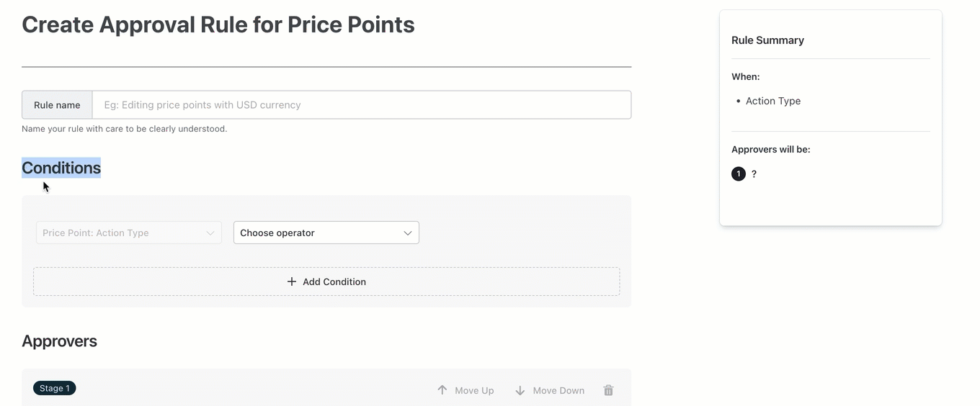The image size is (980, 406).
Task: Click the 'Approvers will be:' label
Action: coord(771,150)
